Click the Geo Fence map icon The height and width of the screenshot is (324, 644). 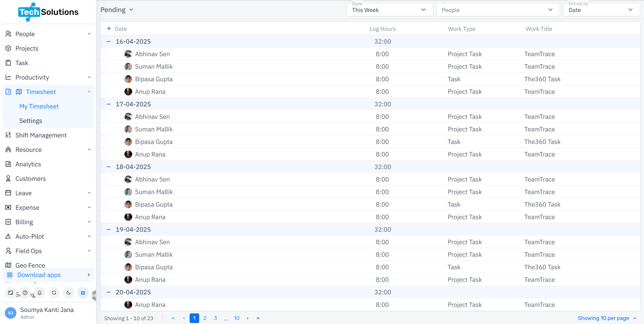[x=8, y=265]
